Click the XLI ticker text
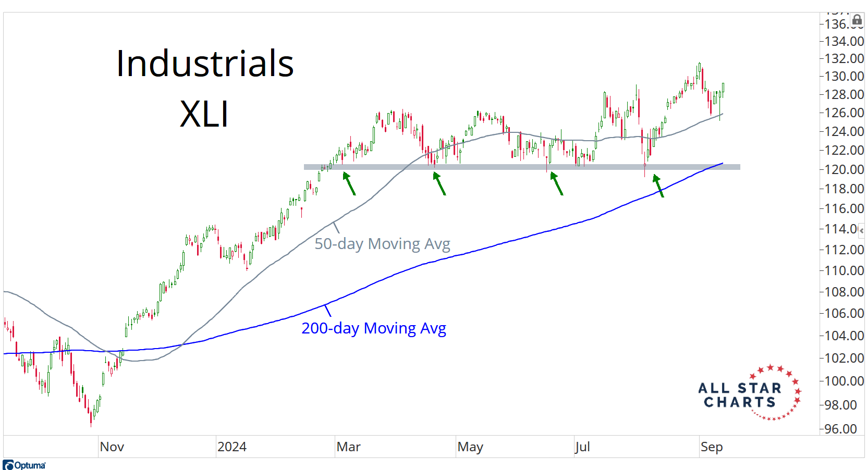The width and height of the screenshot is (868, 470). click(x=204, y=114)
